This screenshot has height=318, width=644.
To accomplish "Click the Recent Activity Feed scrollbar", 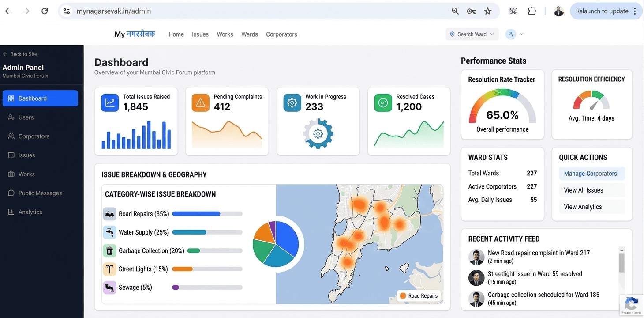I will (x=622, y=263).
